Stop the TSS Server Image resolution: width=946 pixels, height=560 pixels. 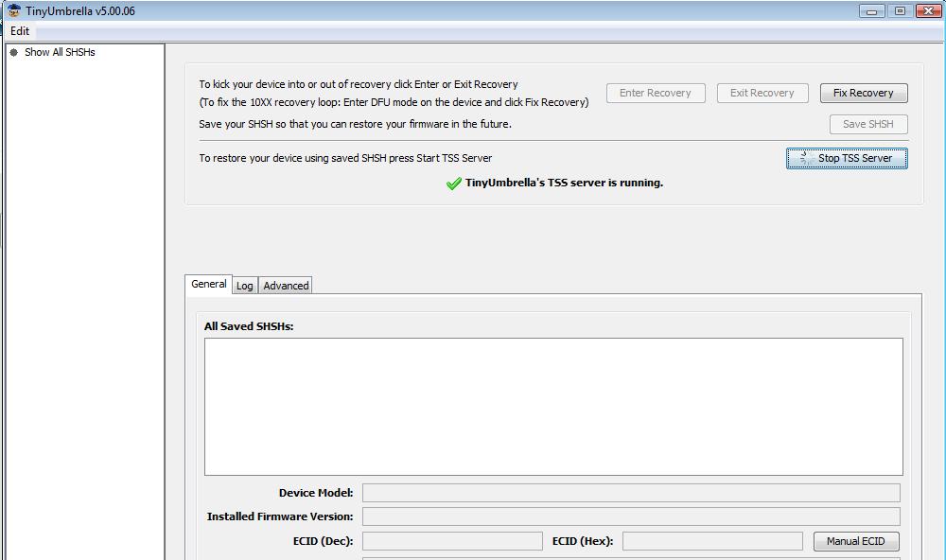point(847,158)
